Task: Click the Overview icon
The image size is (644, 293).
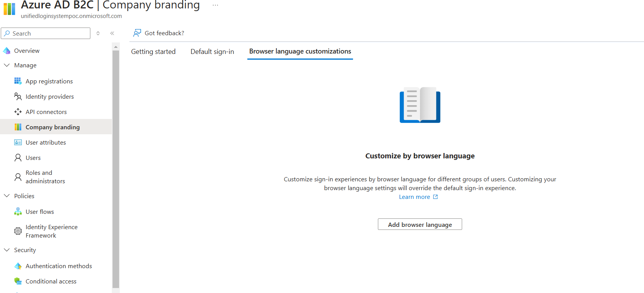Action: (x=7, y=50)
